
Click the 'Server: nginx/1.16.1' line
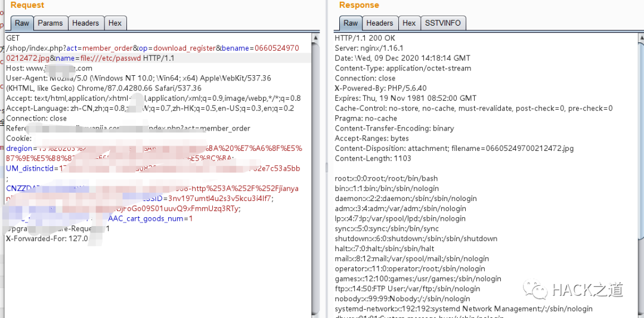tap(369, 48)
